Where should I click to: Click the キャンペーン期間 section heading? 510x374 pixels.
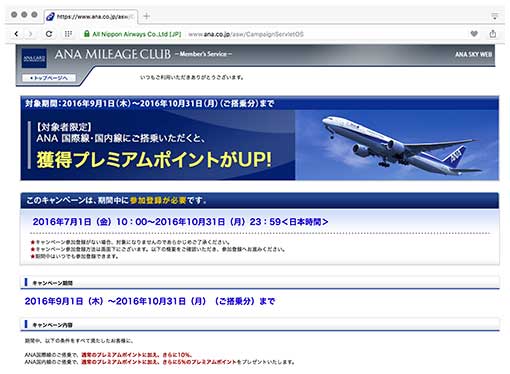(x=52, y=283)
